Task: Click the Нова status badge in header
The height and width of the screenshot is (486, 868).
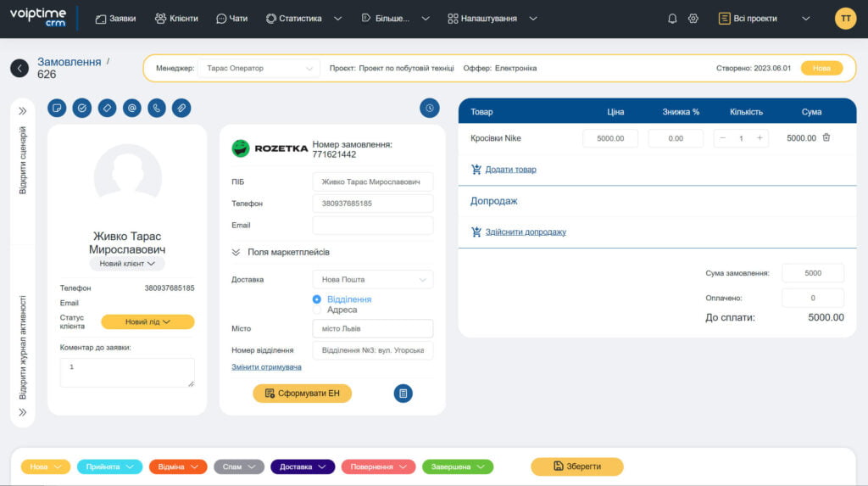Action: pos(821,68)
